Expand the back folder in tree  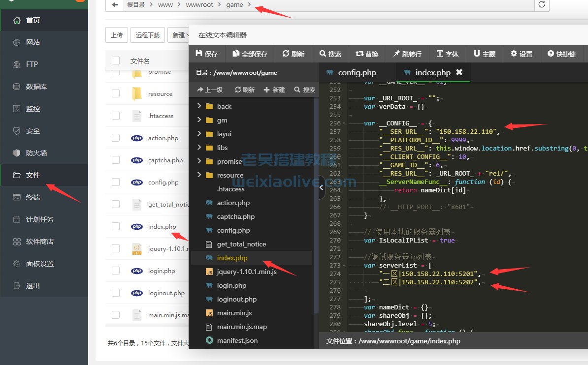pyautogui.click(x=199, y=106)
